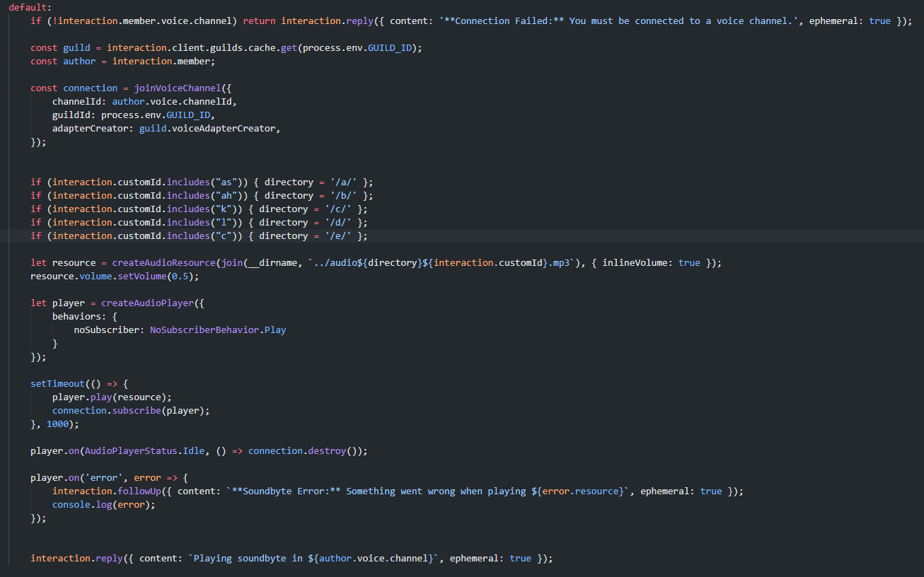
Task: Click the '**Soundbyte Error:**' message text
Action: [x=286, y=491]
